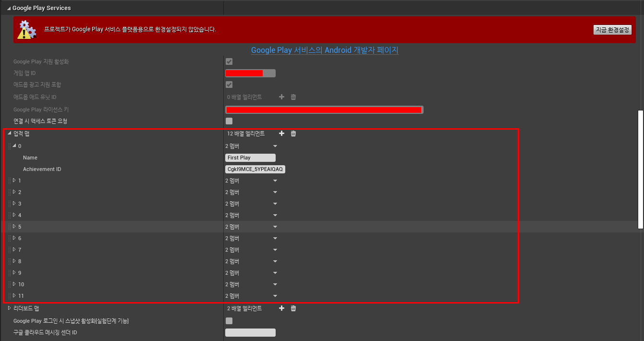Open Google Play 서비스의 Android 개발자 페이지 link
This screenshot has height=341, width=644.
click(x=325, y=50)
